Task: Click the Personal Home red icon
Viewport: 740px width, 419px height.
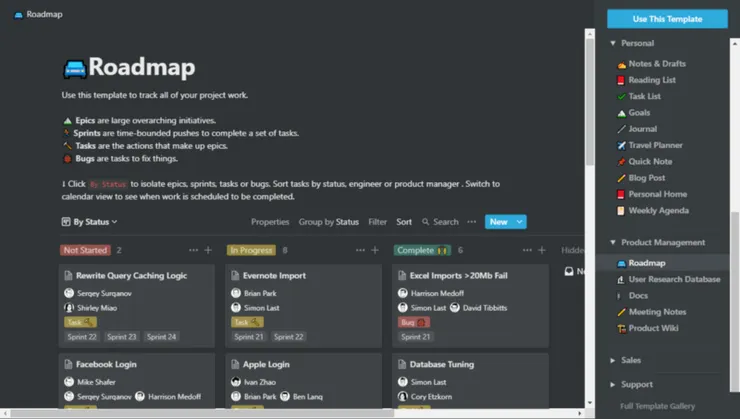Action: (621, 194)
